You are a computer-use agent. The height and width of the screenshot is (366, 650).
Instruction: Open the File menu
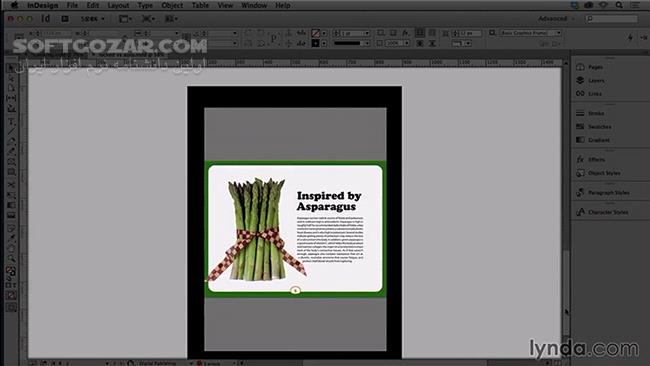72,5
